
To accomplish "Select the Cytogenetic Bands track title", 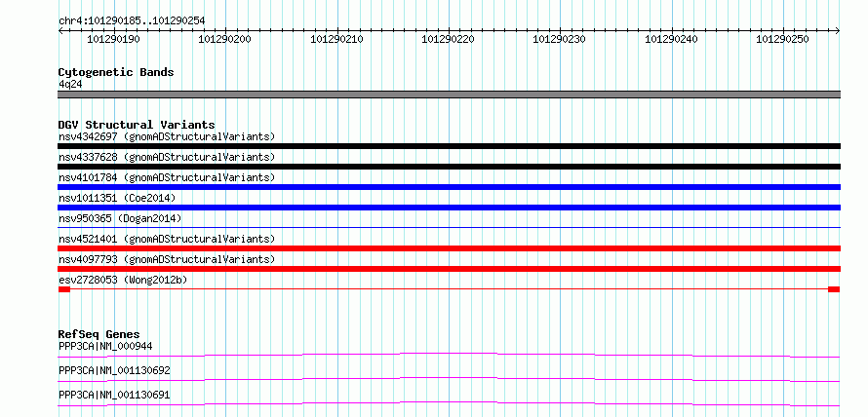I will (x=116, y=72).
